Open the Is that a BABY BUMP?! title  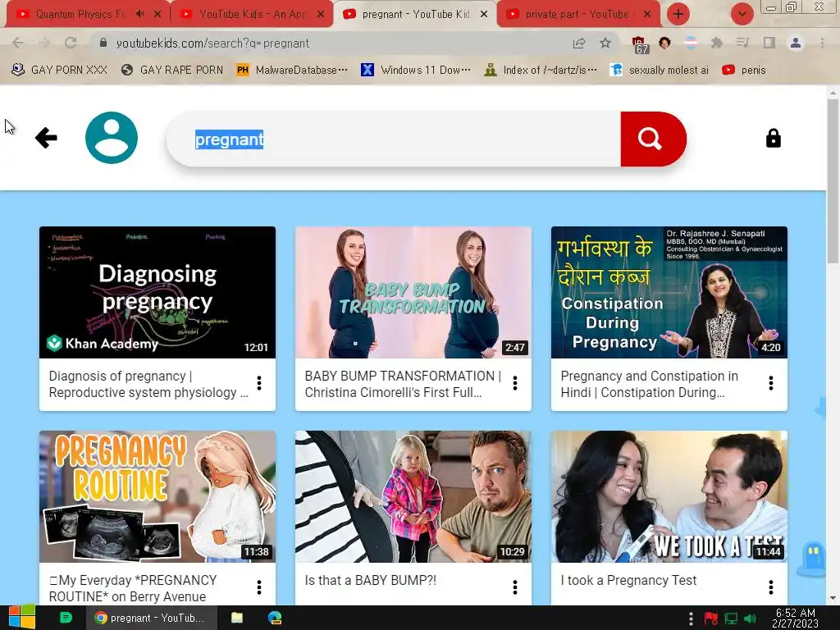pyautogui.click(x=371, y=580)
